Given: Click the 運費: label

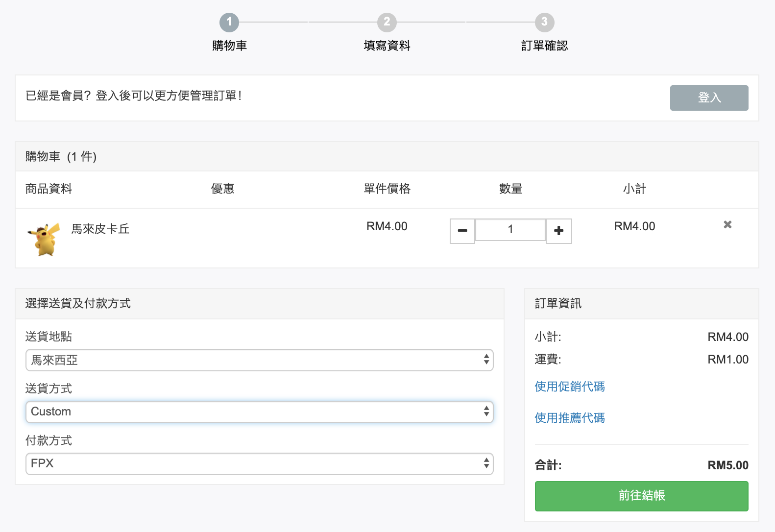Looking at the screenshot, I should (x=548, y=360).
